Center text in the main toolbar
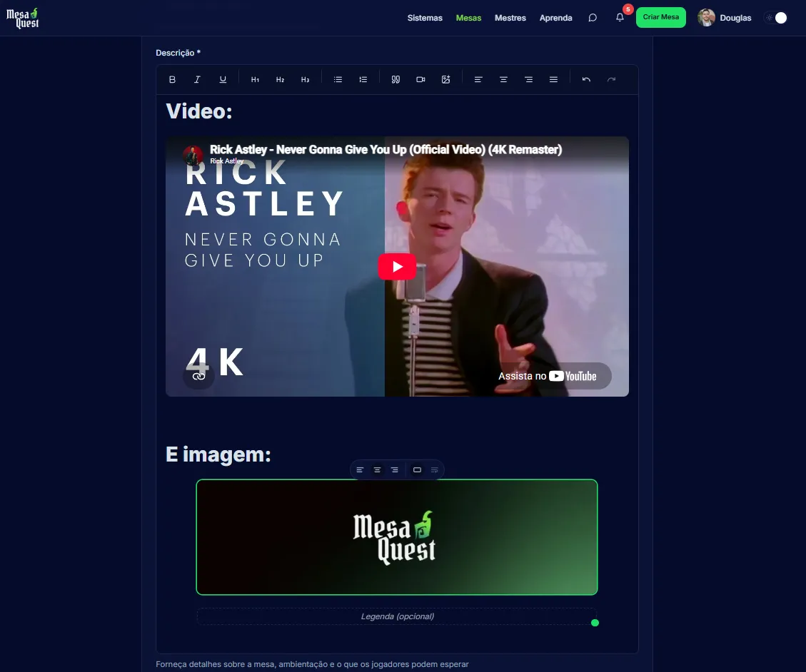Screen dimensions: 806x672 (x=503, y=80)
